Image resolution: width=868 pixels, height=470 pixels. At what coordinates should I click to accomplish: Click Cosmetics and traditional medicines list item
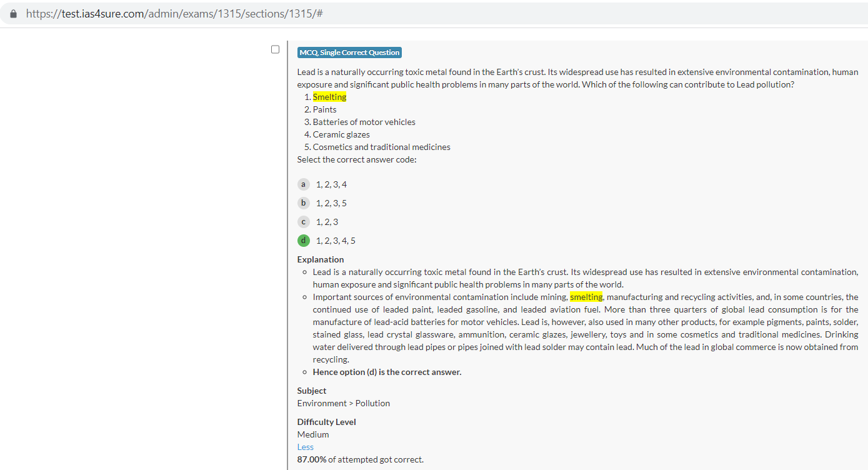pyautogui.click(x=381, y=147)
